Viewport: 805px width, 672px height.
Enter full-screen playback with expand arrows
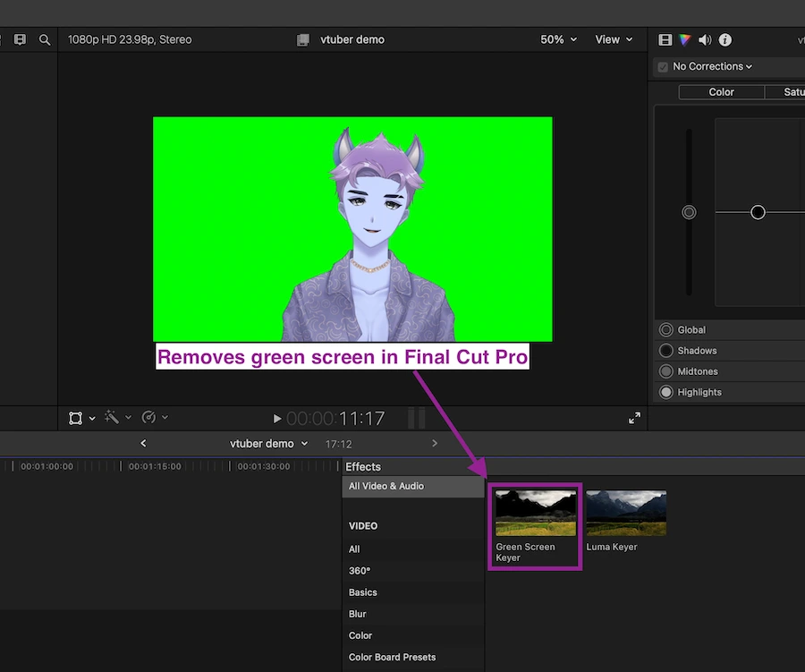click(x=634, y=418)
